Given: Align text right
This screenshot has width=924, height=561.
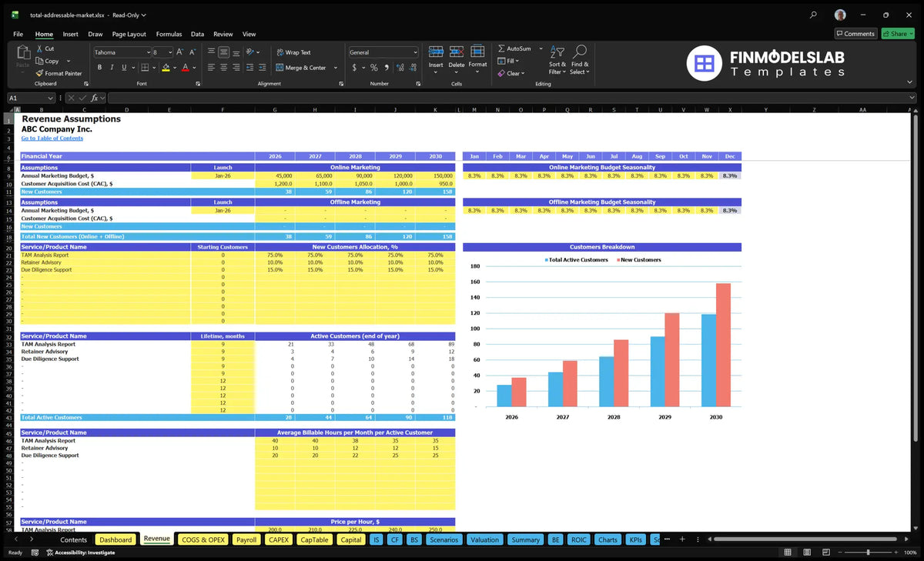Looking at the screenshot, I should point(236,68).
